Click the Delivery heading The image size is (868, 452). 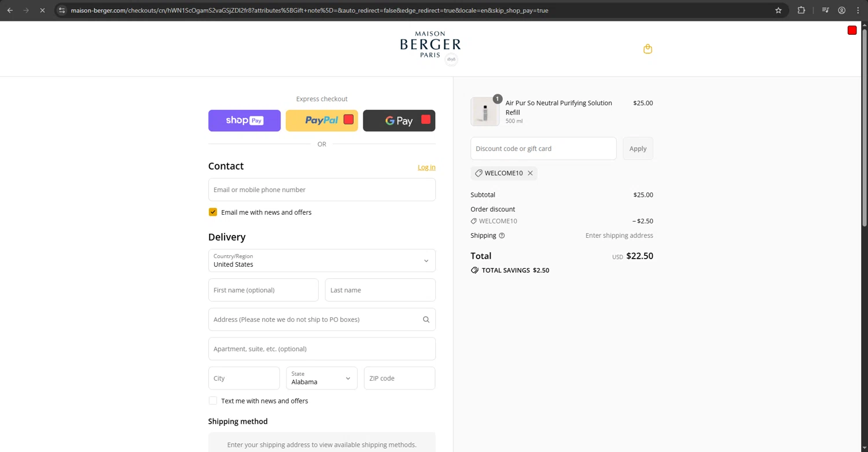coord(227,237)
